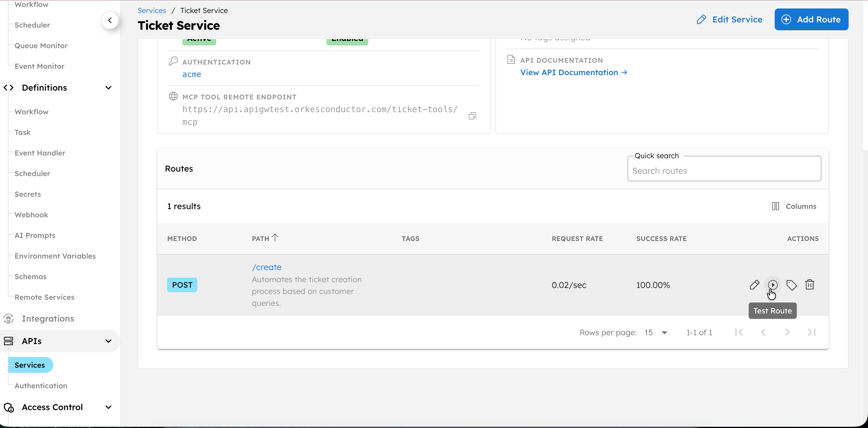Click the Services breadcrumb link

click(x=152, y=10)
